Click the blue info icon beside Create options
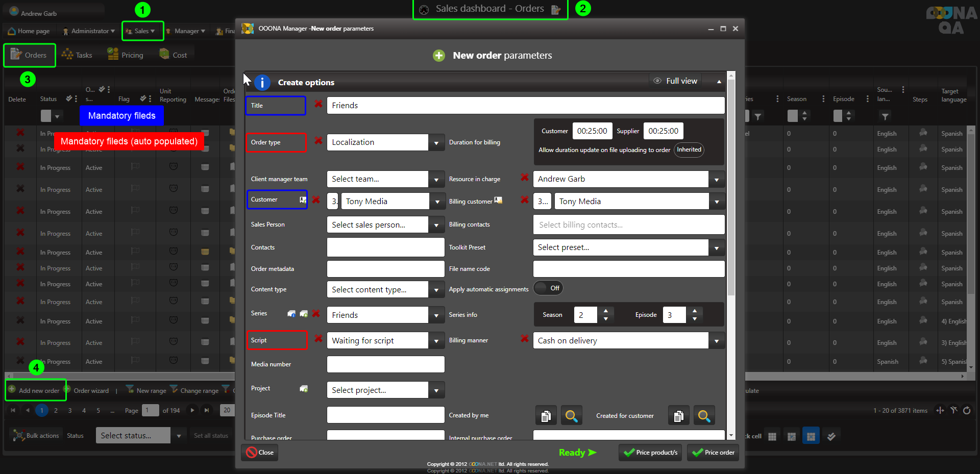 [262, 82]
